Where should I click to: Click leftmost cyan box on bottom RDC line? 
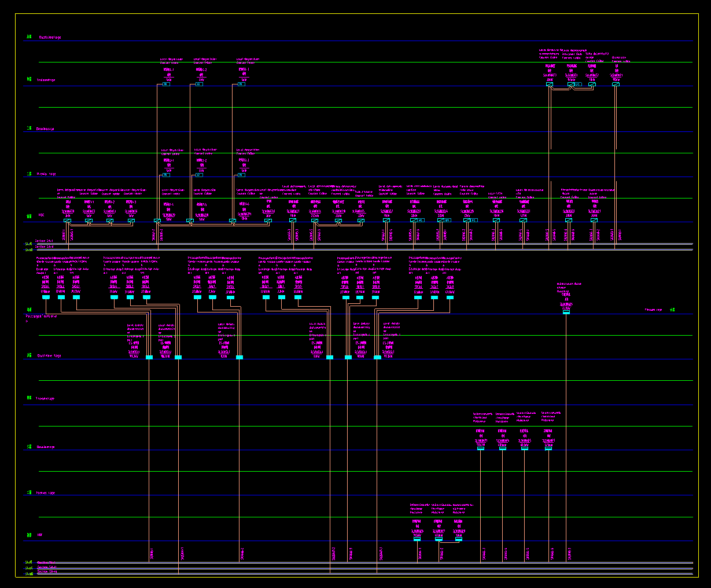pyautogui.click(x=417, y=539)
